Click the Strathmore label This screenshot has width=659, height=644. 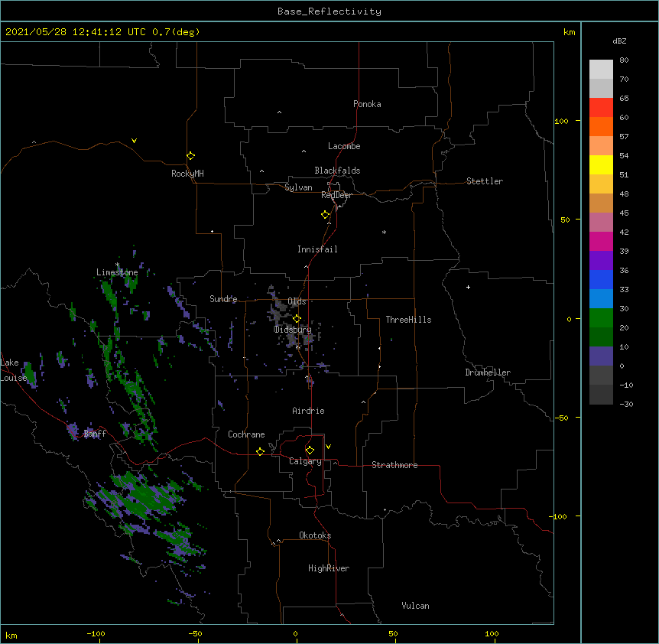click(x=394, y=465)
